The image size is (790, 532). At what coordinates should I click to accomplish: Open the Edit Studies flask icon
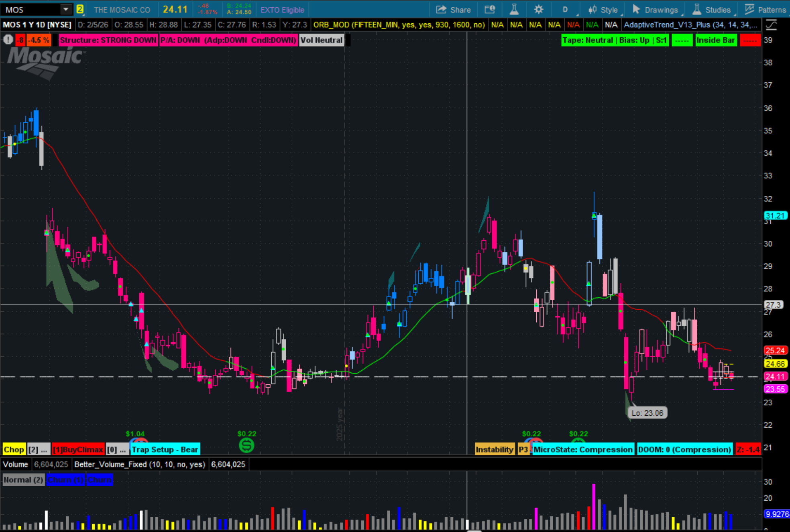coord(514,10)
